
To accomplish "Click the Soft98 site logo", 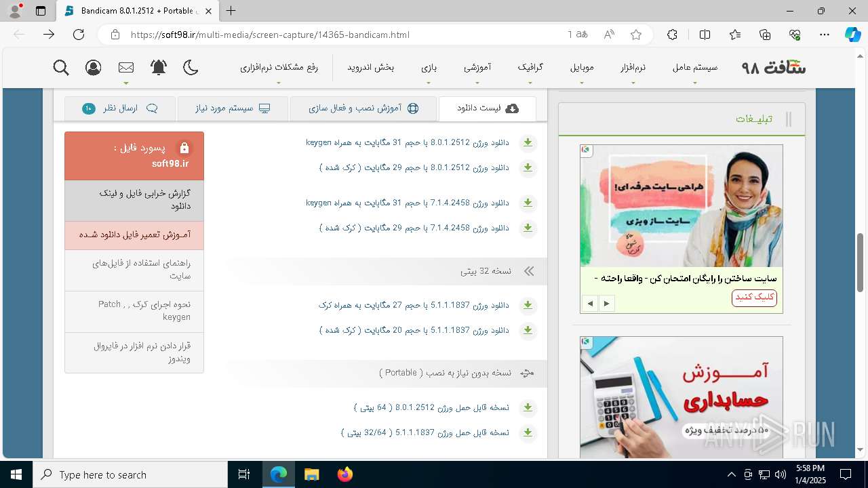I will [x=774, y=67].
